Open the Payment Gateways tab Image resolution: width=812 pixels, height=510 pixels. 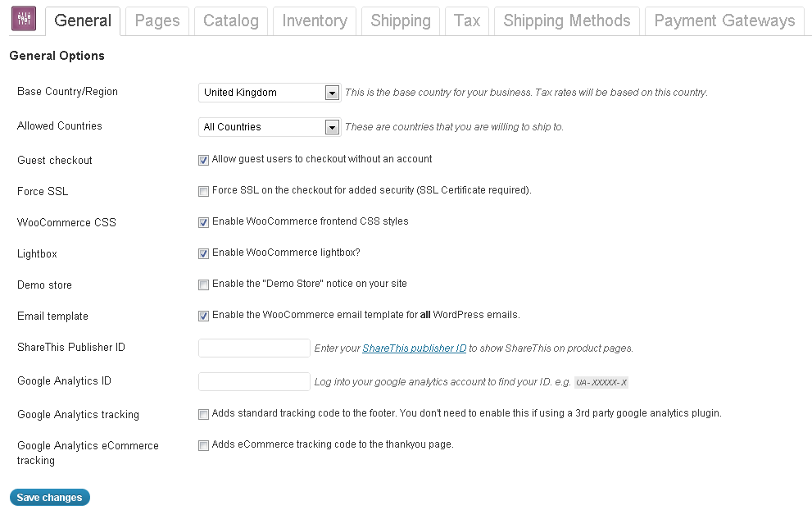pyautogui.click(x=724, y=21)
